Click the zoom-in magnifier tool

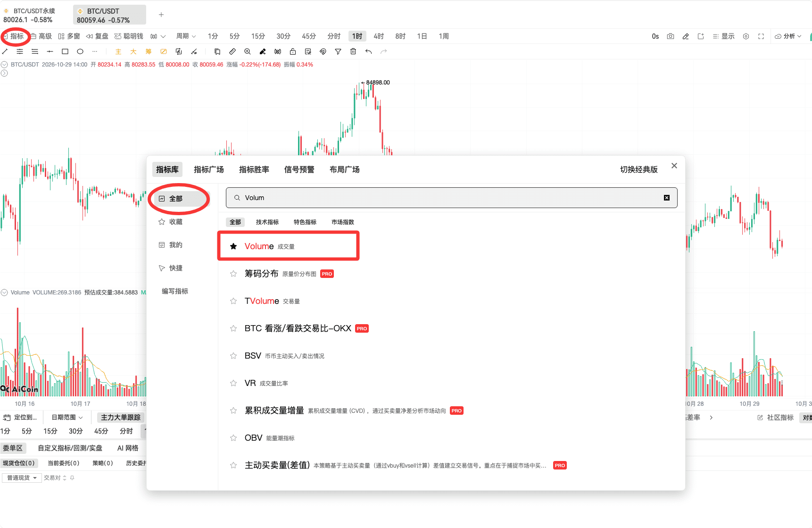coord(248,51)
